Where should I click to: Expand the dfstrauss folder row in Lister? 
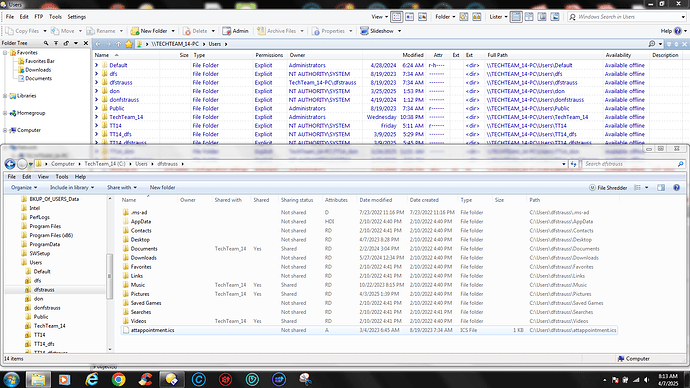pyautogui.click(x=96, y=82)
